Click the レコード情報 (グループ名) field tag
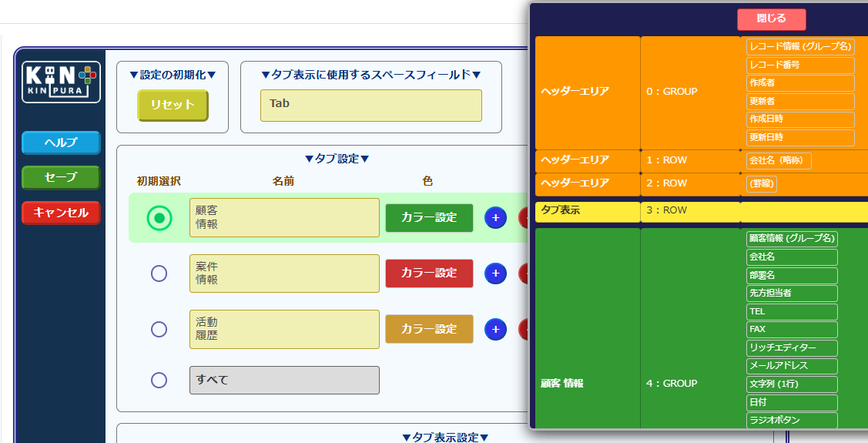The height and width of the screenshot is (443, 868). (800, 46)
